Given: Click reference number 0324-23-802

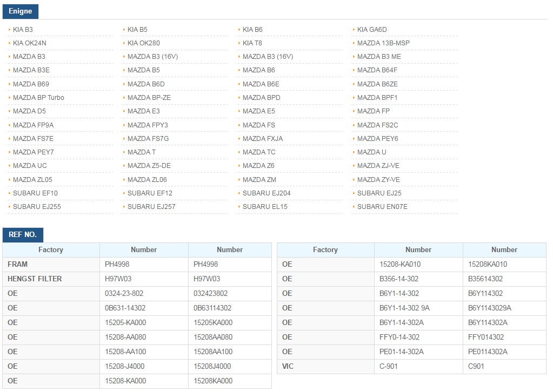Looking at the screenshot, I should 124,293.
